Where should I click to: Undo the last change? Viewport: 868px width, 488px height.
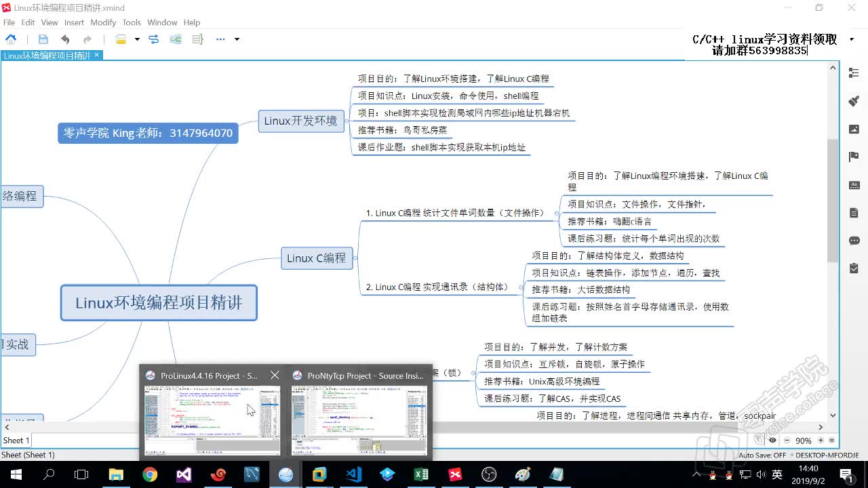click(x=65, y=39)
